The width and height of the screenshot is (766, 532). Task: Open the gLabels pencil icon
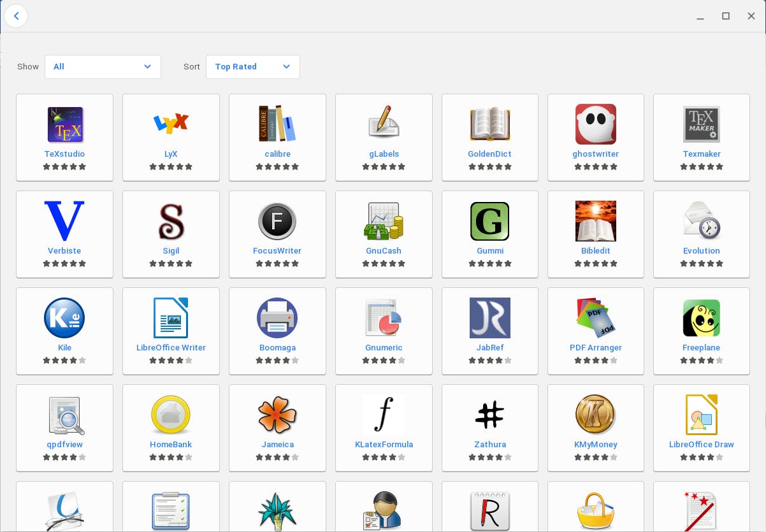[384, 123]
